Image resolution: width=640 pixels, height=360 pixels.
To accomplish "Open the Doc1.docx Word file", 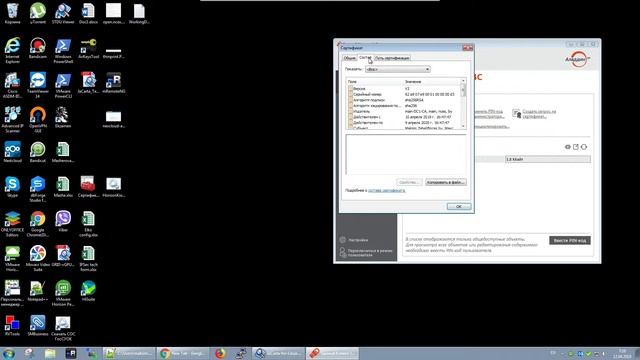I will click(x=88, y=13).
